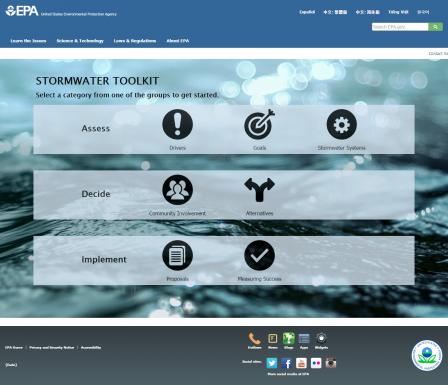
Task: Click the Español language link
Action: pos(307,12)
